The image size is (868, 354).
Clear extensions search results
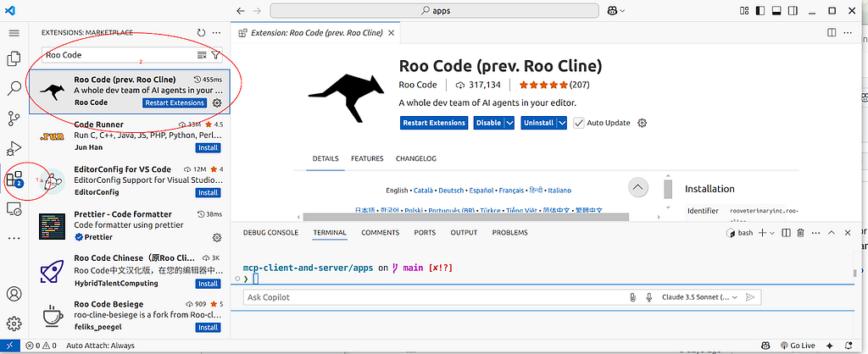[202, 55]
